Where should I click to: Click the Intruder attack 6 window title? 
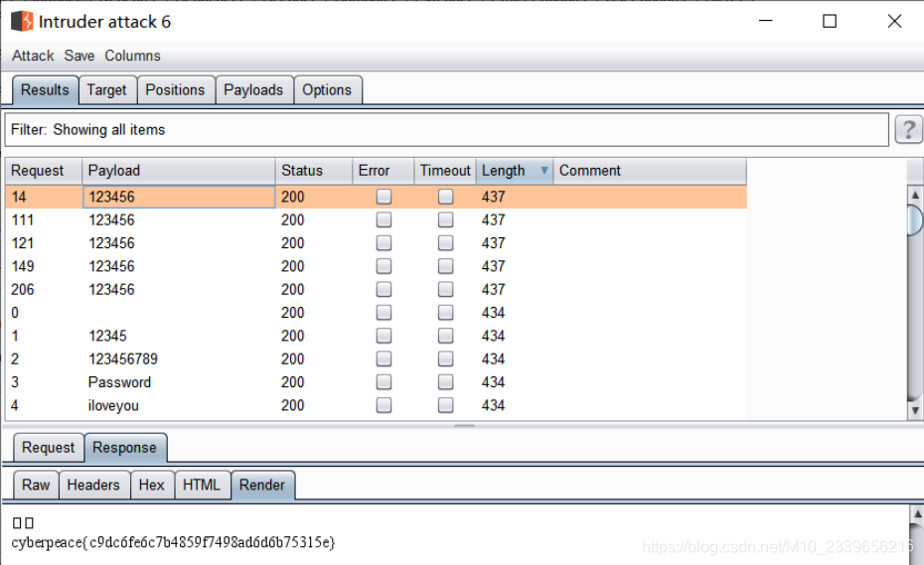(105, 22)
